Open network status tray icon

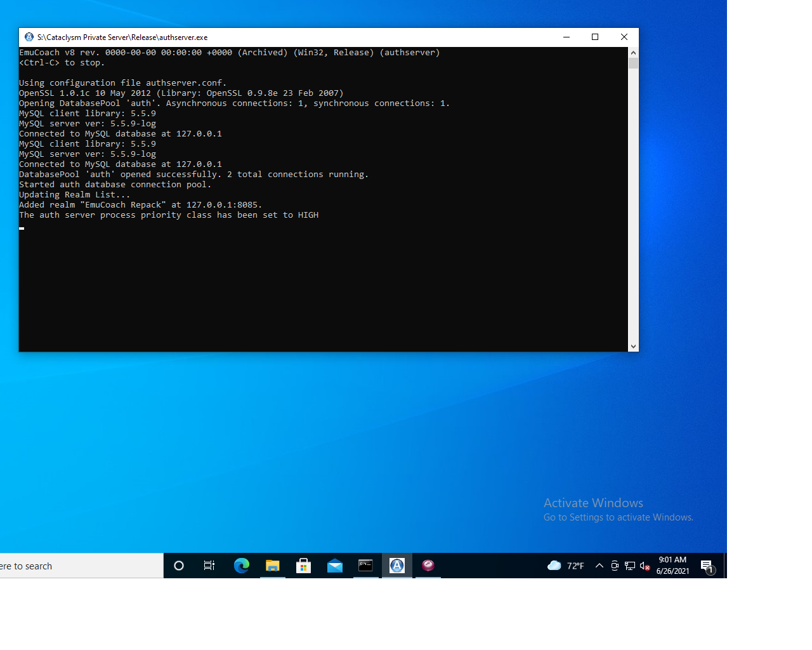point(630,566)
